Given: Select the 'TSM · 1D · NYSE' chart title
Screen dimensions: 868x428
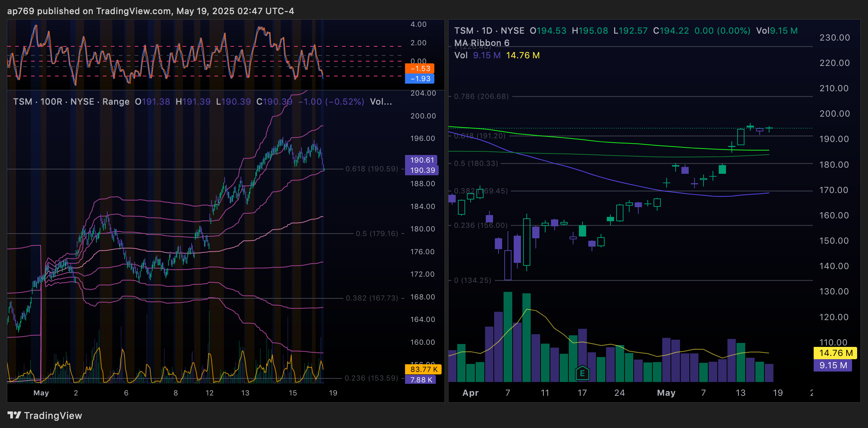Looking at the screenshot, I should point(489,31).
